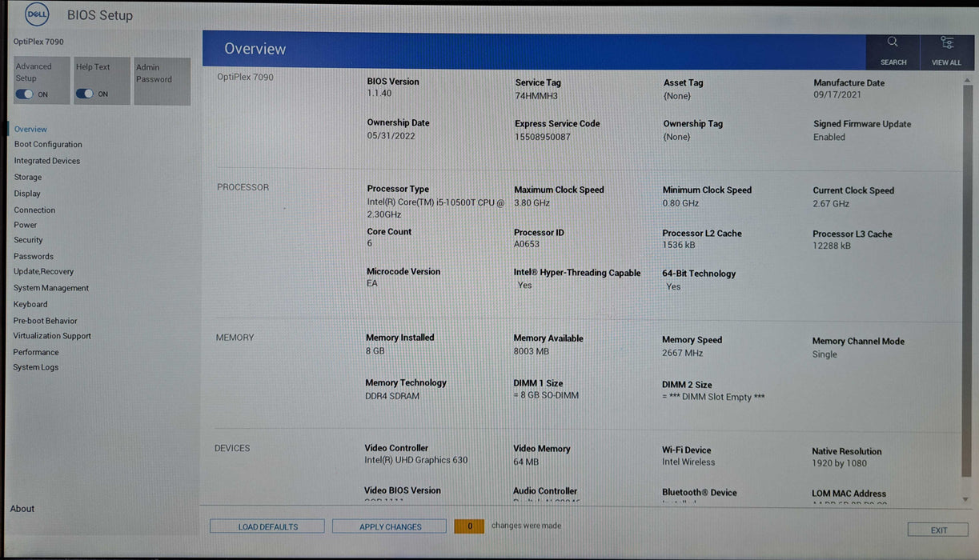Screen dimensions: 979x560
Task: Open Update,Recovery section
Action: coord(43,271)
